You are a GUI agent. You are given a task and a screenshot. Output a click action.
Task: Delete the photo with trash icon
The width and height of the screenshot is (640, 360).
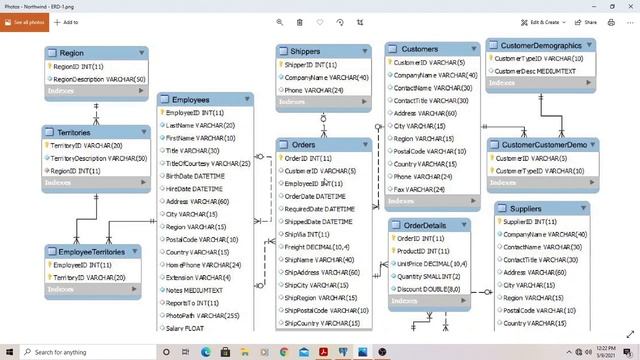300,22
